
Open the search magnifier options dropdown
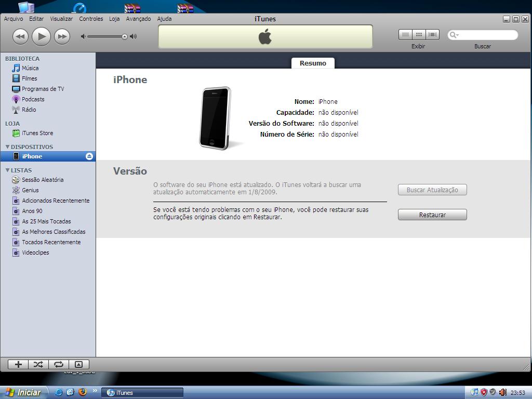(454, 35)
